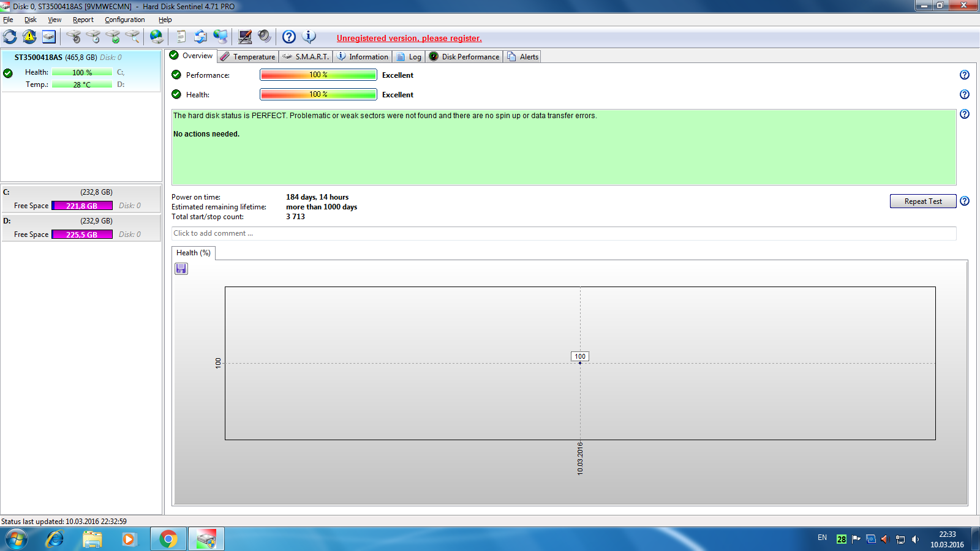Viewport: 980px width, 551px height.
Task: Click help icon next to Repeat Test
Action: click(x=965, y=201)
